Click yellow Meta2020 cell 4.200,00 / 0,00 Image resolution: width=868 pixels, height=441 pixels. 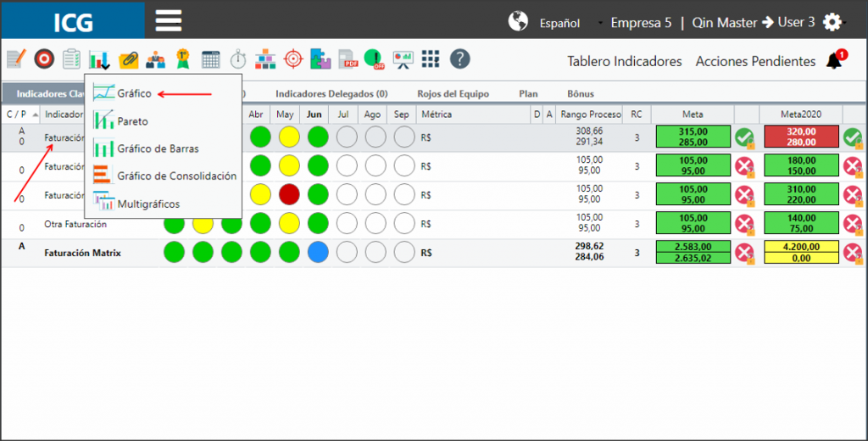pyautogui.click(x=801, y=252)
